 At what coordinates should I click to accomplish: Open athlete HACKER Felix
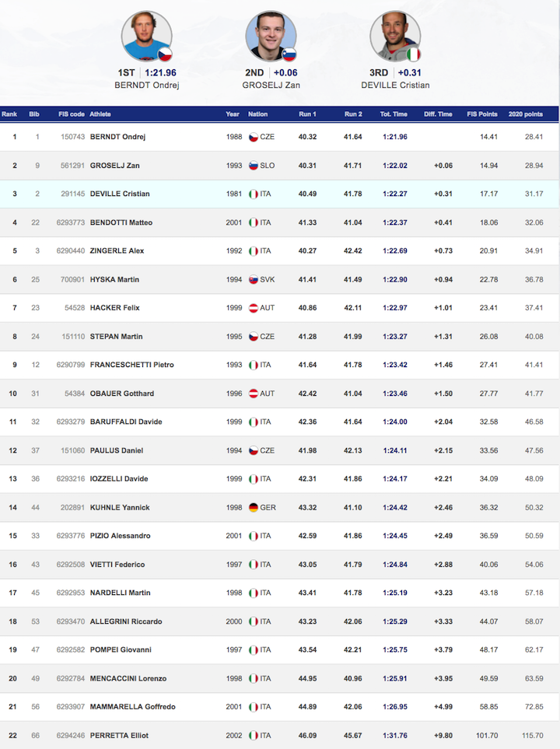coord(114,308)
